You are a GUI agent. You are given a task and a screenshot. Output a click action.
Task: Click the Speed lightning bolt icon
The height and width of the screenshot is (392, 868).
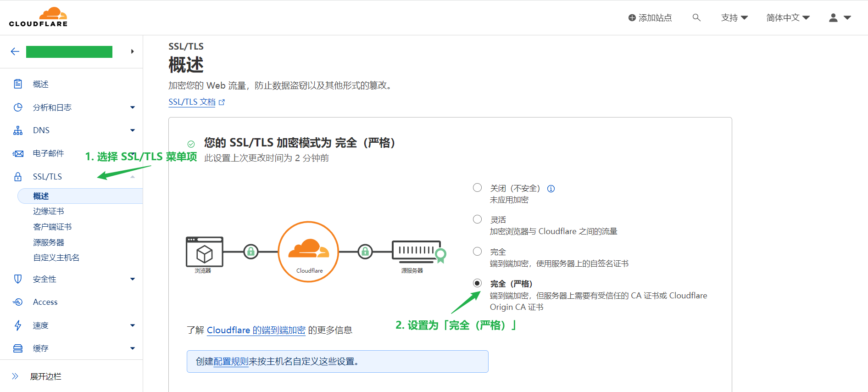point(18,325)
